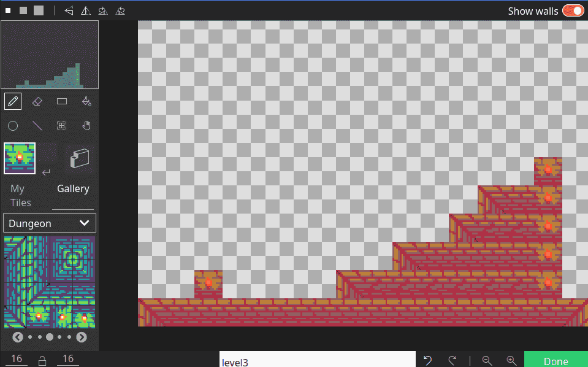Image resolution: width=588 pixels, height=367 pixels.
Task: Select the Circle shape tool
Action: pyautogui.click(x=13, y=126)
